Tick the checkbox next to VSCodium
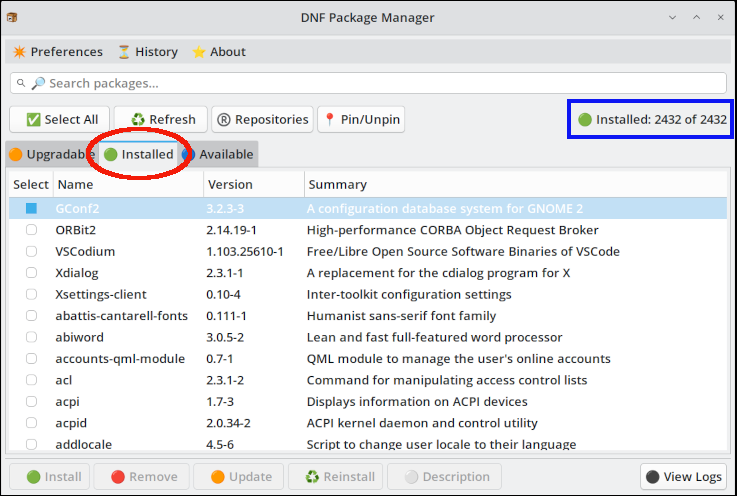Viewport: 737px width, 496px height. 31,251
